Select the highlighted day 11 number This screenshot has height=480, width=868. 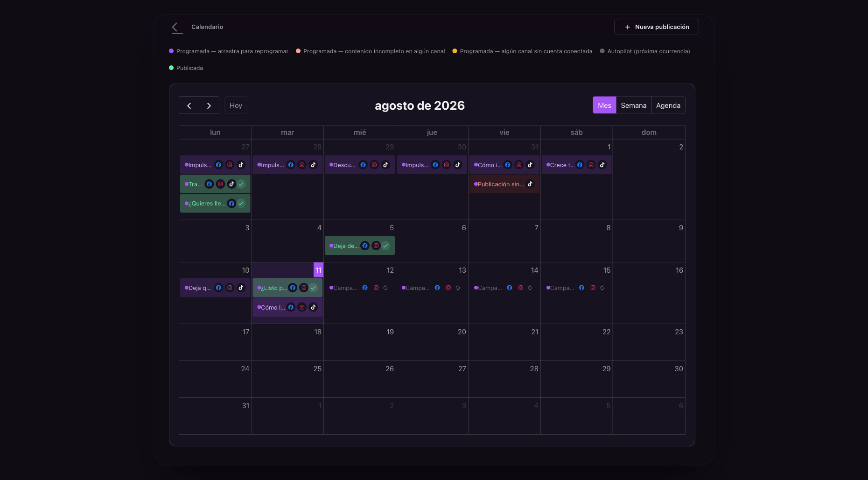318,270
